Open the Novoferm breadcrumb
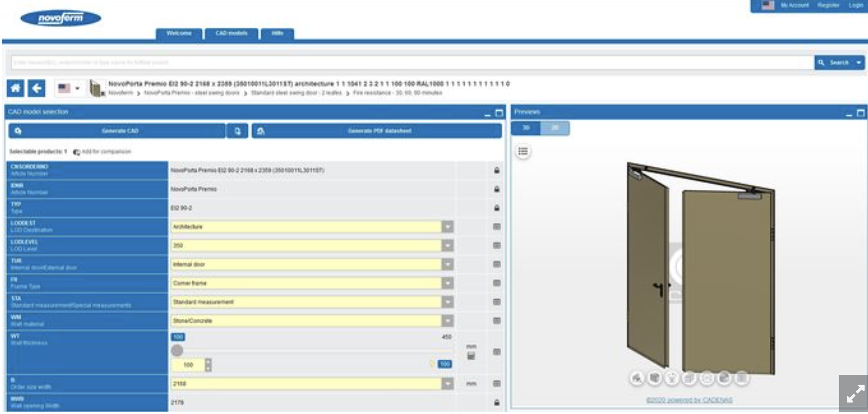This screenshot has height=414, width=868. [120, 93]
